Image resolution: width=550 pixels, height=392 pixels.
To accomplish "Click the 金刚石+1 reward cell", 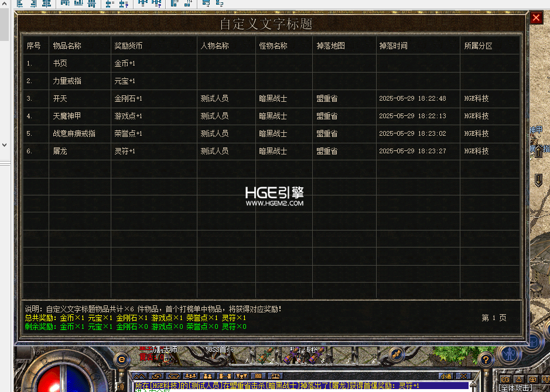I will (x=128, y=98).
